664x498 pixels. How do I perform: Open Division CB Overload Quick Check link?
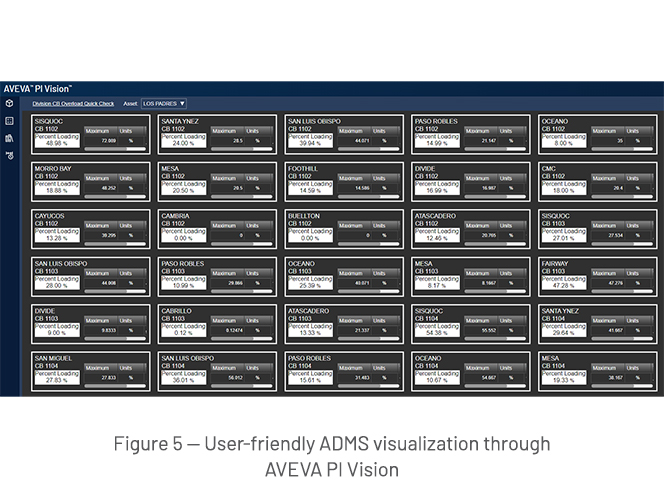(x=73, y=104)
